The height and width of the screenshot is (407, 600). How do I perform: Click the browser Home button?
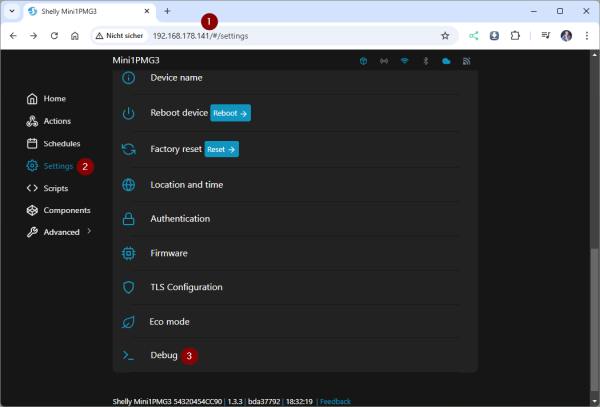(75, 36)
